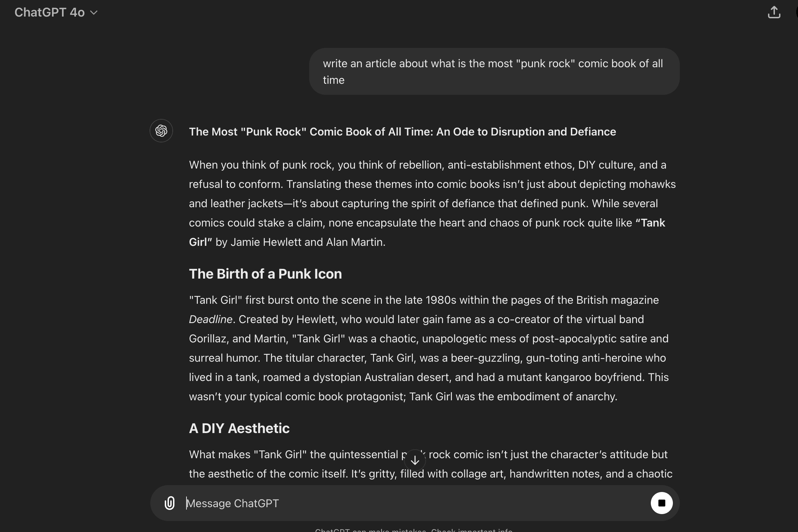The height and width of the screenshot is (532, 798).
Task: Focus the Message ChatGPT input field
Action: [414, 503]
